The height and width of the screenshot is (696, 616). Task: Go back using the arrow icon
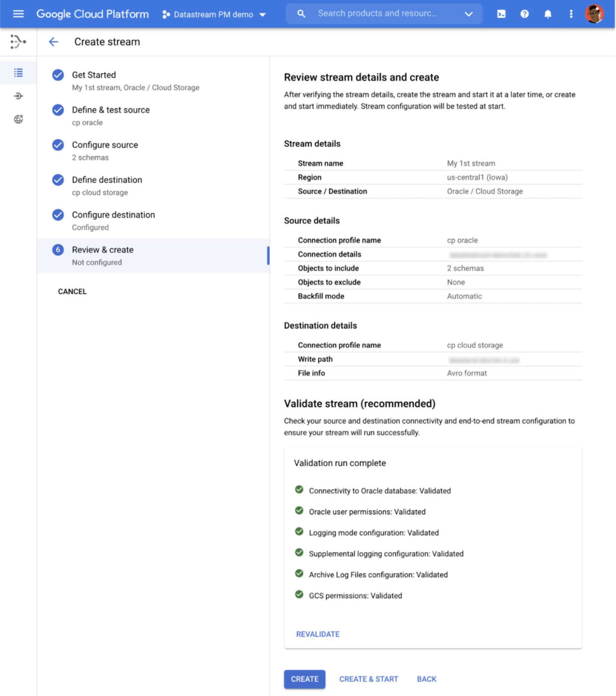click(54, 42)
